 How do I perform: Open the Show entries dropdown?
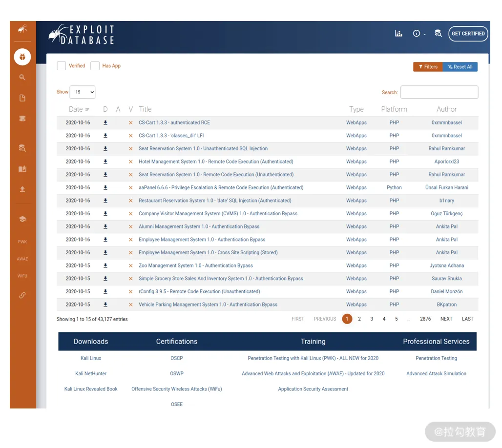83,92
